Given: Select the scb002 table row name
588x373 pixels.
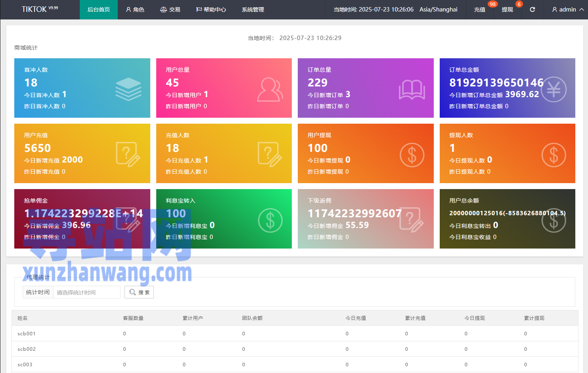Looking at the screenshot, I should click(27, 349).
